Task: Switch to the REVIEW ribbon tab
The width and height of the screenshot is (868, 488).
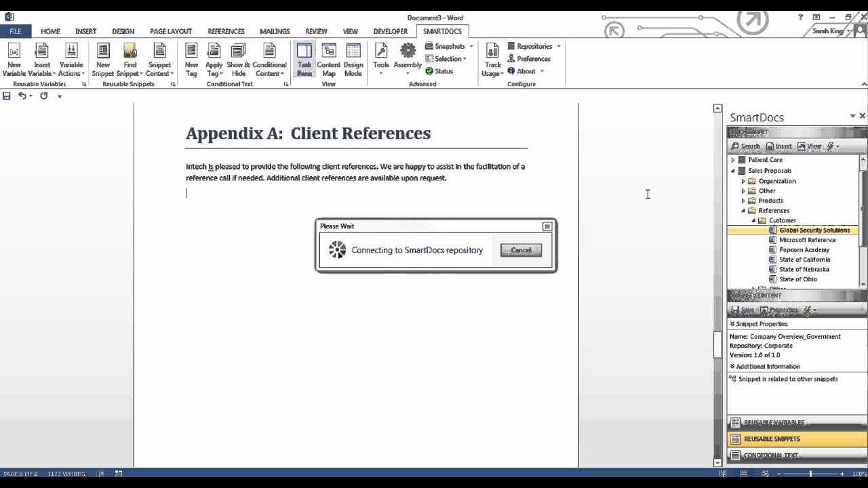Action: coord(316,31)
